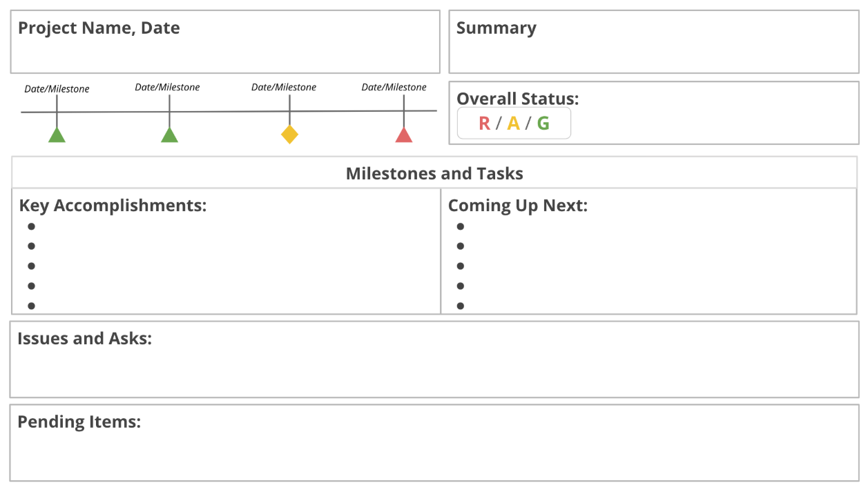
Task: Select the second green triangle milestone marker
Action: (169, 135)
